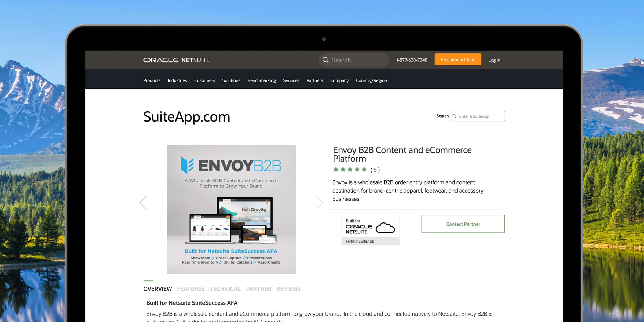Expand the Products menu item

[152, 80]
